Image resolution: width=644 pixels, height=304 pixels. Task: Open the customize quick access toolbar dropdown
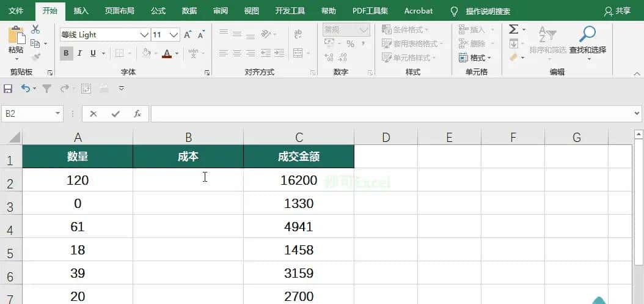(122, 89)
